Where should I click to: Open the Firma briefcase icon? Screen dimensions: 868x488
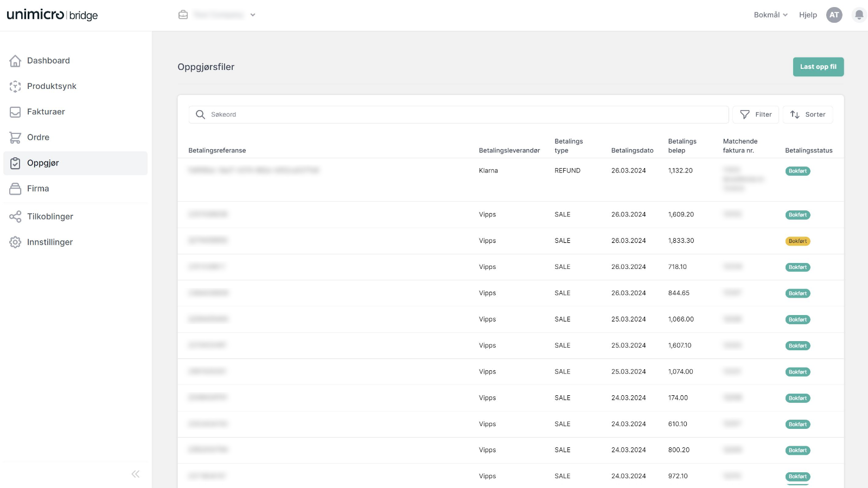click(x=15, y=189)
